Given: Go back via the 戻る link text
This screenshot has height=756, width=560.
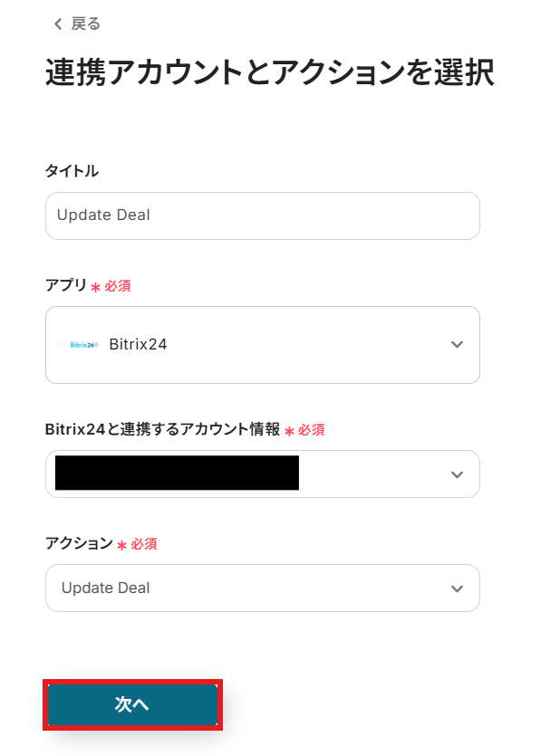Looking at the screenshot, I should coord(86,24).
